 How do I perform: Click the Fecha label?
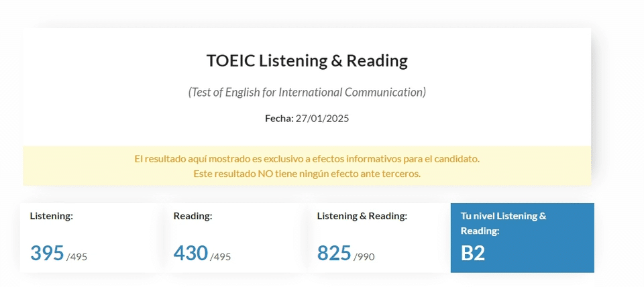(x=279, y=119)
